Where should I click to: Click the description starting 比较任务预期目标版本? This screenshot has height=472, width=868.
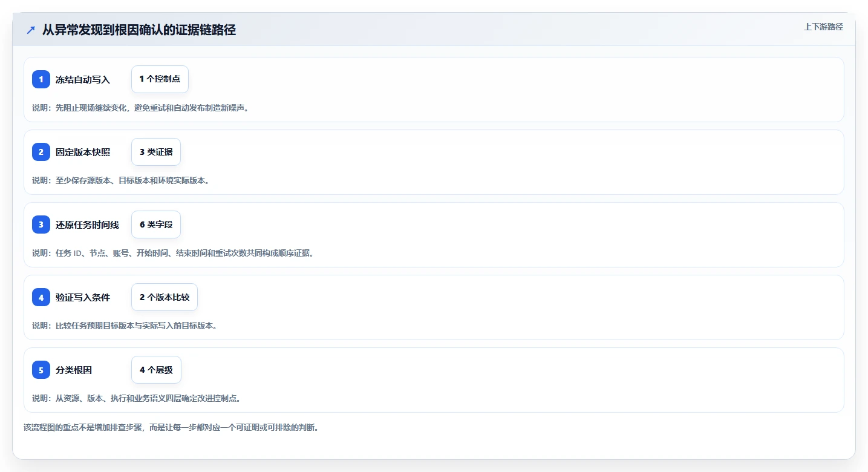pos(125,326)
